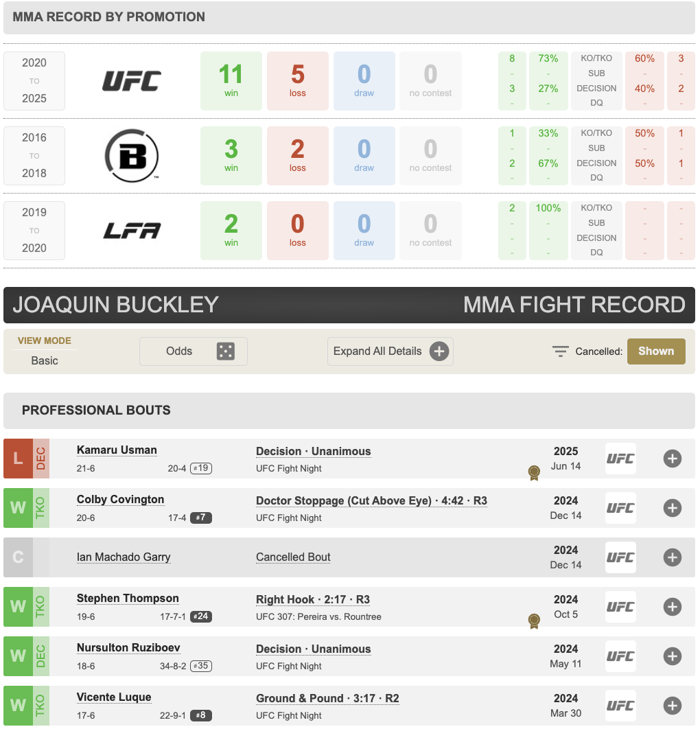Click the Bellator logo in promotion record
This screenshot has height=729, width=700.
click(132, 156)
